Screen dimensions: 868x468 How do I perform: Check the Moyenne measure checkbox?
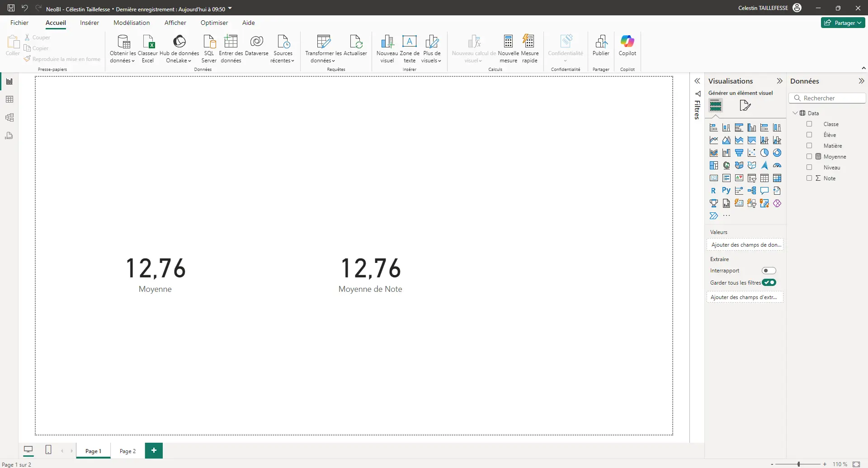pyautogui.click(x=809, y=157)
